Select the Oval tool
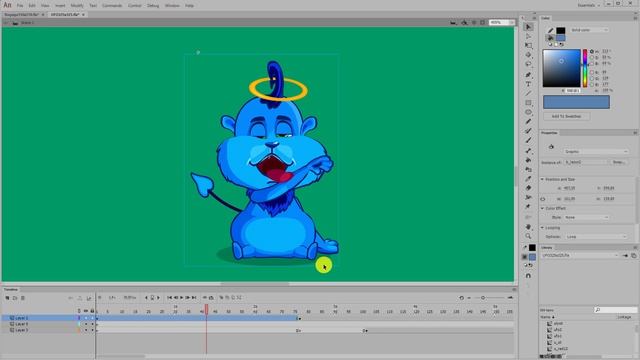Viewport: 640px width, 360px height. tap(528, 112)
